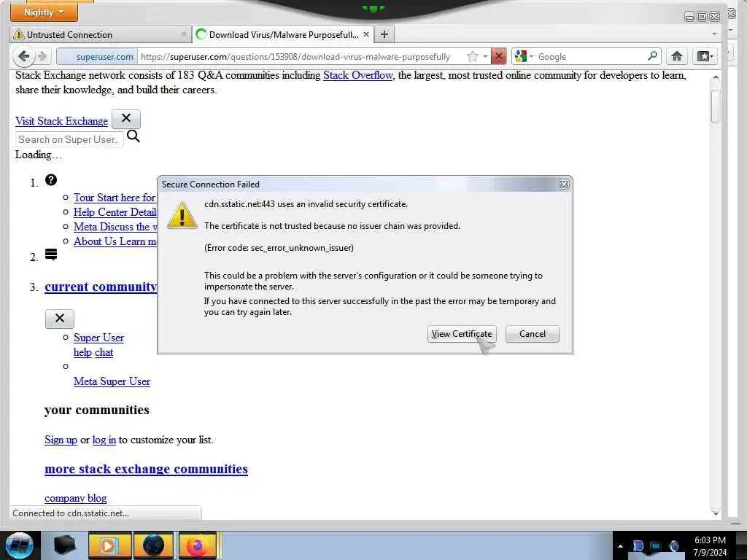Open the black box taskbar application

[64, 545]
